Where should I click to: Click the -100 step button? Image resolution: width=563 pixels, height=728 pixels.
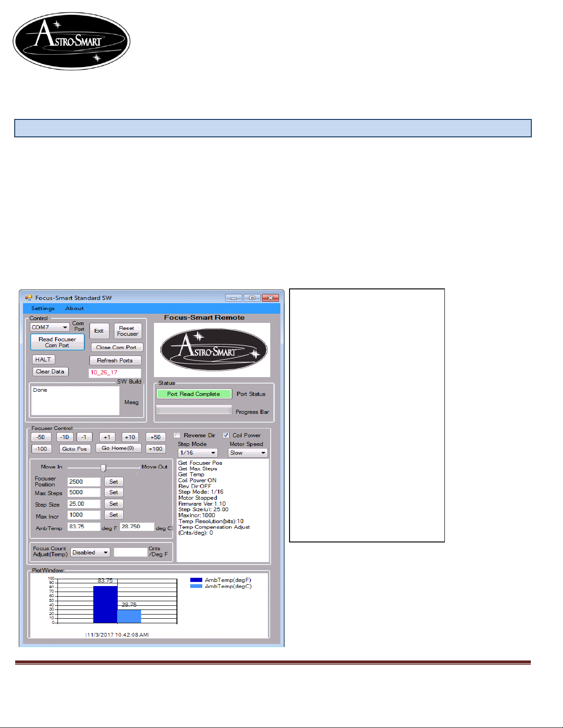41,449
